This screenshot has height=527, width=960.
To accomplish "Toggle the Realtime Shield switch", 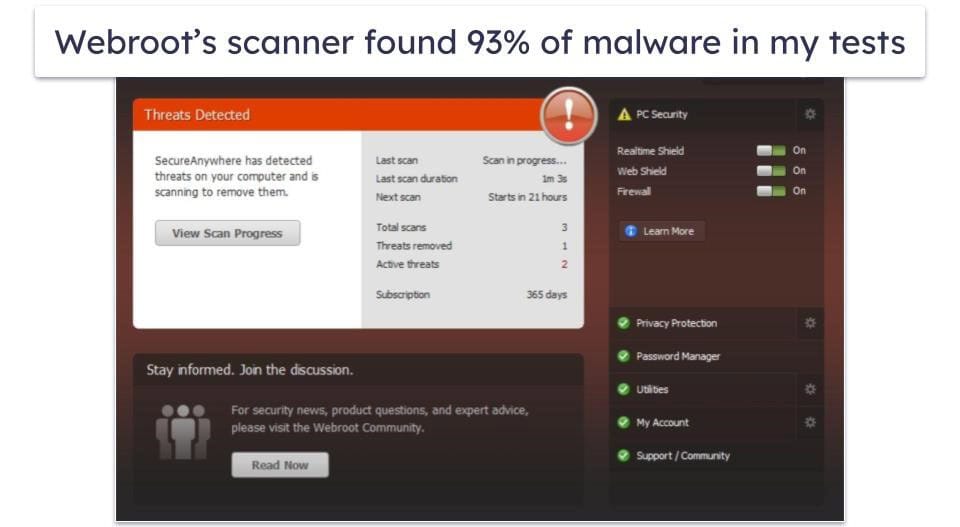I will [771, 151].
